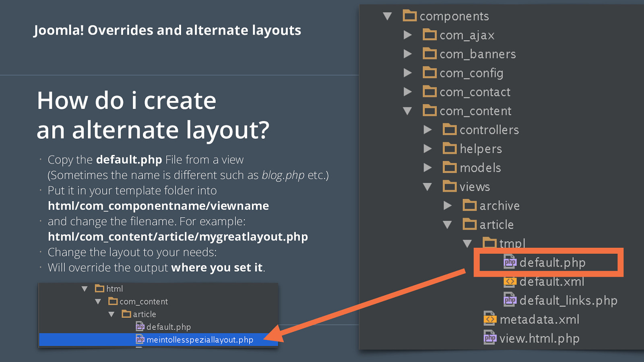Screen dimensions: 644x362
Task: Select default.php in the tmpl folder
Action: [552, 263]
